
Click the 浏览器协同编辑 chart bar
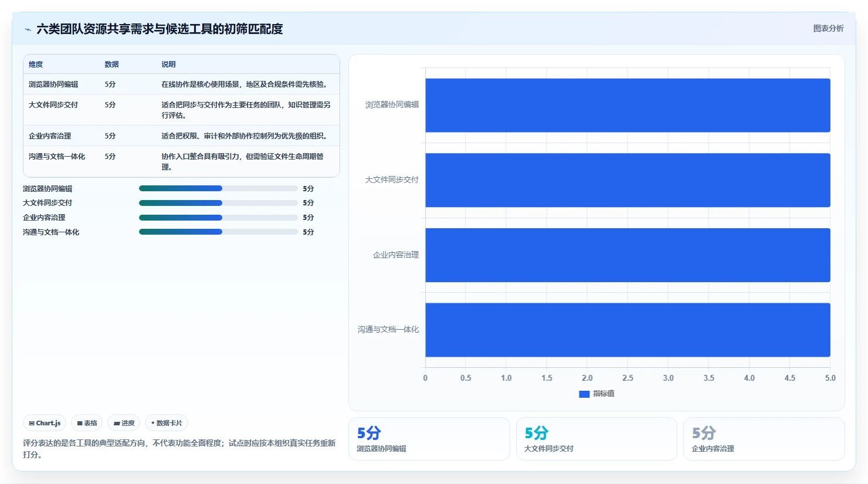tap(628, 105)
